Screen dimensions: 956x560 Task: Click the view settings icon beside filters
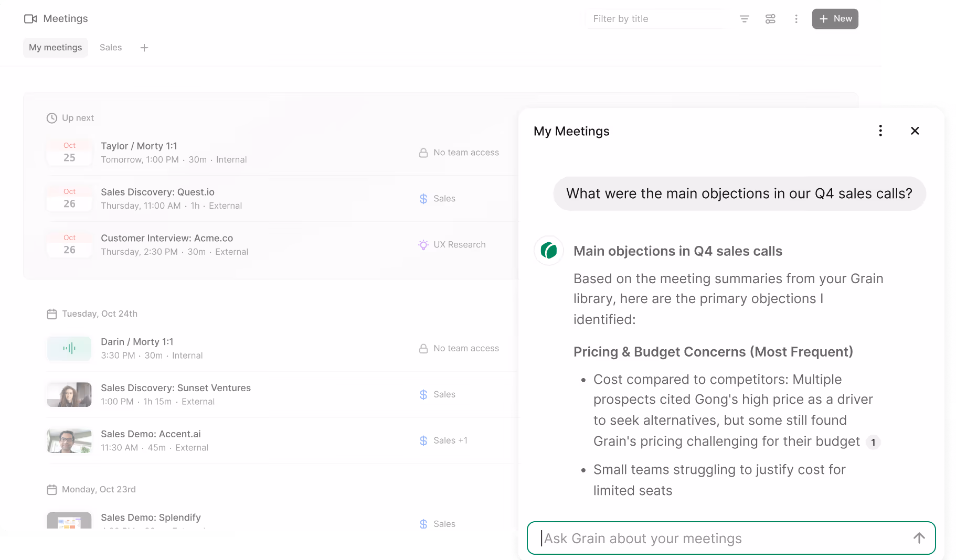click(770, 18)
